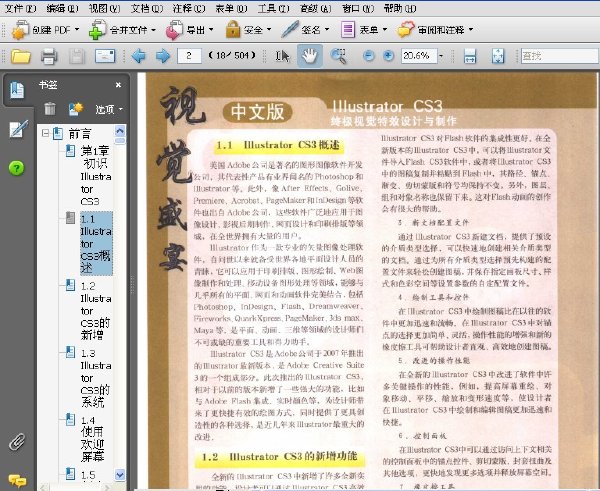Open the 文件 menu

click(x=20, y=8)
